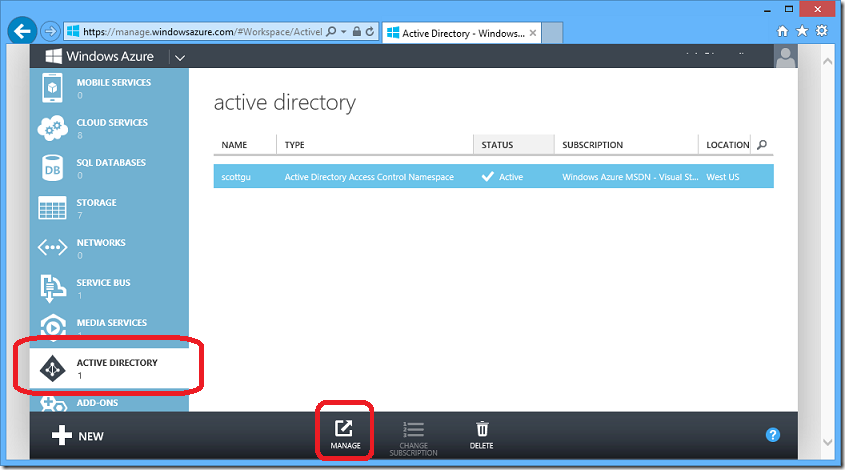845x470 pixels.
Task: Click the URL address field
Action: pos(203,32)
